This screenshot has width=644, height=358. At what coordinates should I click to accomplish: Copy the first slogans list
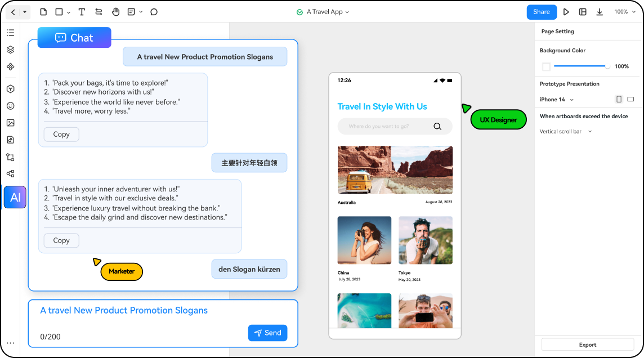click(61, 134)
